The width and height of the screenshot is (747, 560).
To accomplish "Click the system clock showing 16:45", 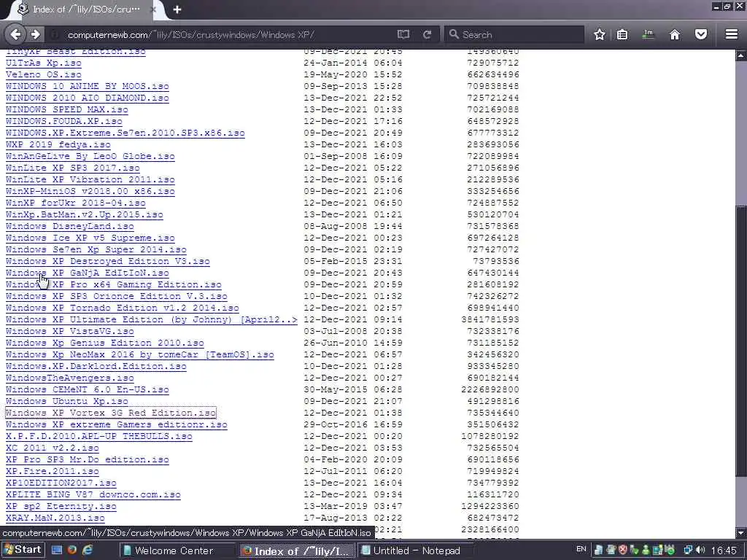I will (x=724, y=551).
